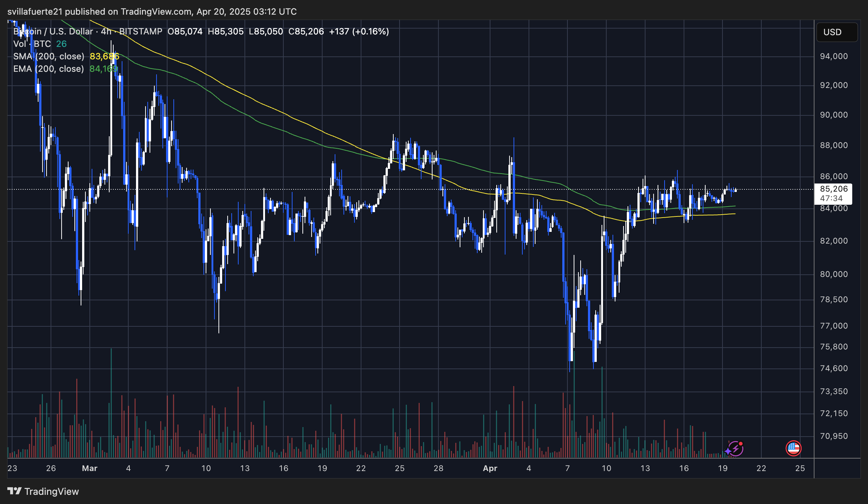This screenshot has width=868, height=504.
Task: Hide the SMA (200, close) overlay
Action: pos(49,56)
